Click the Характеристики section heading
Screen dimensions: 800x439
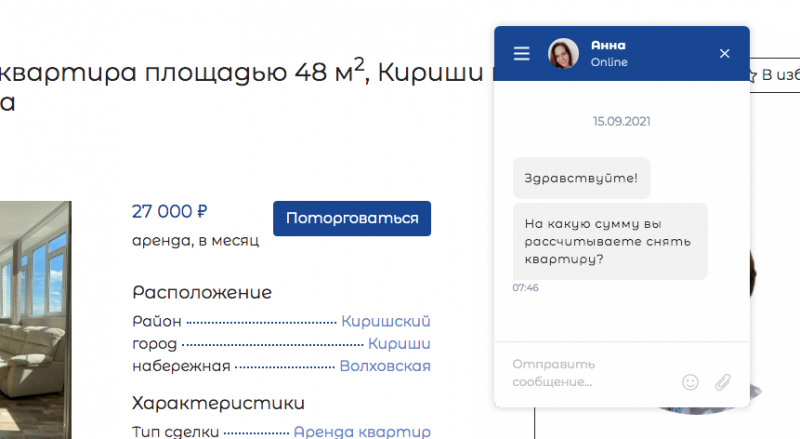218,403
